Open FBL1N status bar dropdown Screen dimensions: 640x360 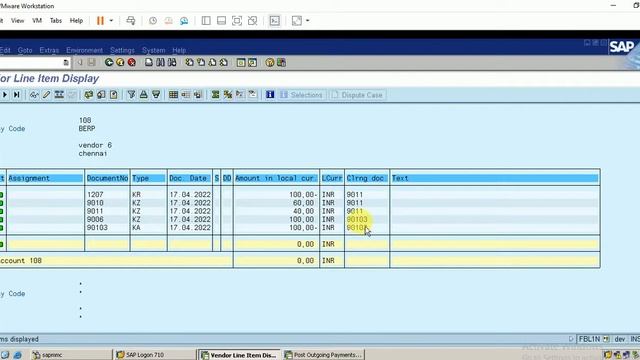606,339
